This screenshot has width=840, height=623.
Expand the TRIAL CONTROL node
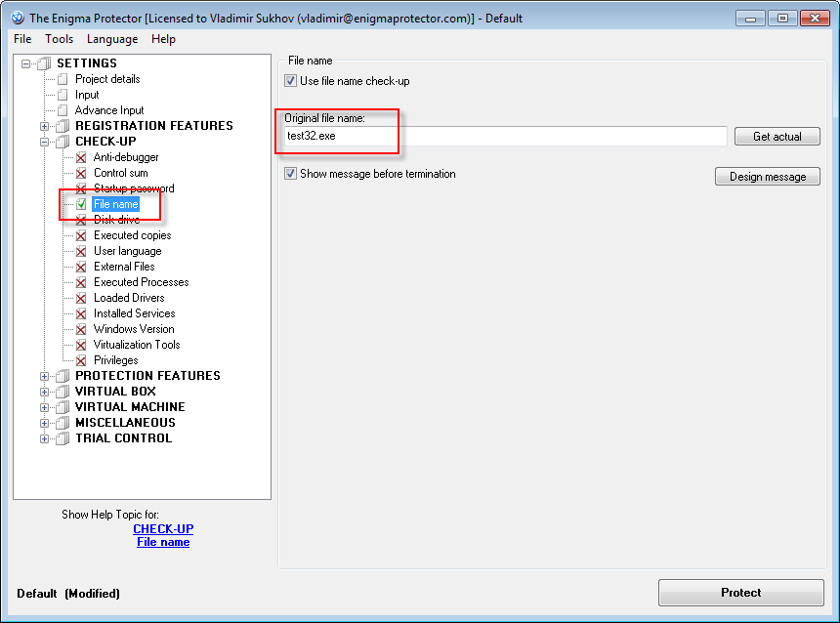pos(45,438)
